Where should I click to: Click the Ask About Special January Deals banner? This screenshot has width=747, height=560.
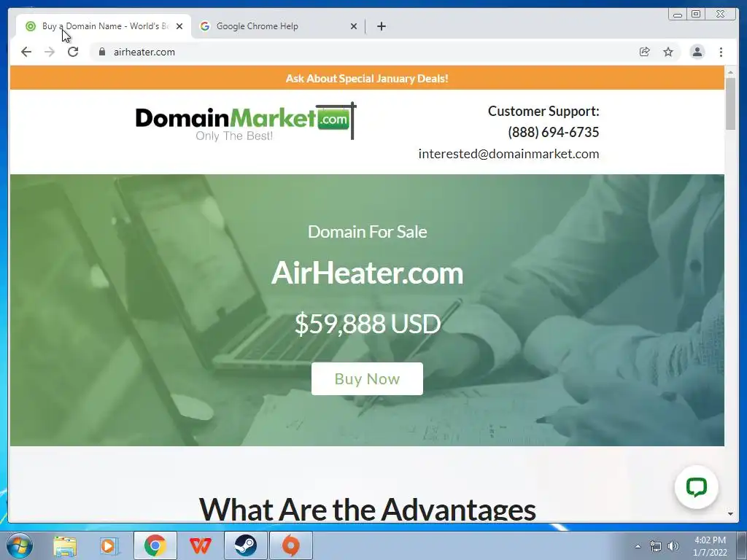(367, 78)
